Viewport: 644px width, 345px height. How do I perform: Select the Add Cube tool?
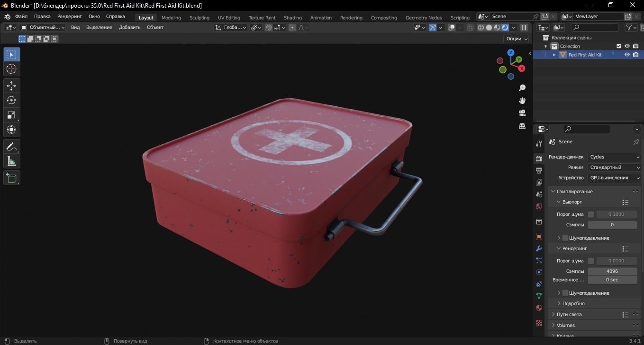tap(12, 178)
